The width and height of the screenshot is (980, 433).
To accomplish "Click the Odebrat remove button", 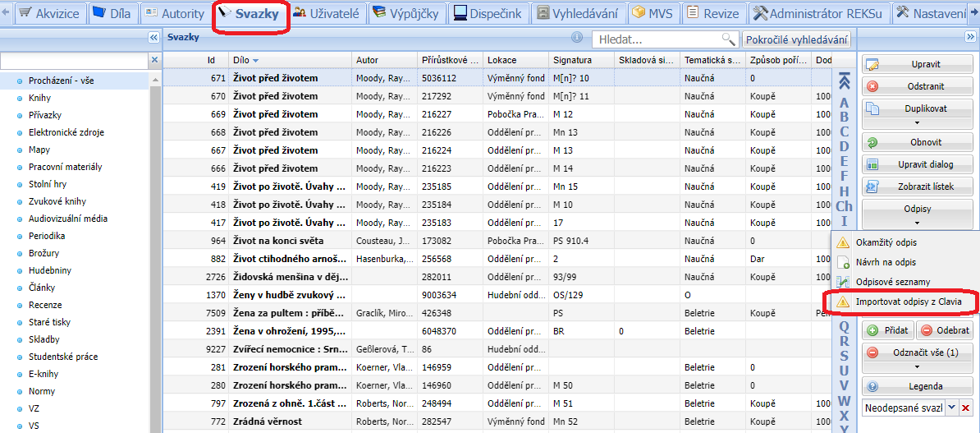I will click(x=945, y=330).
